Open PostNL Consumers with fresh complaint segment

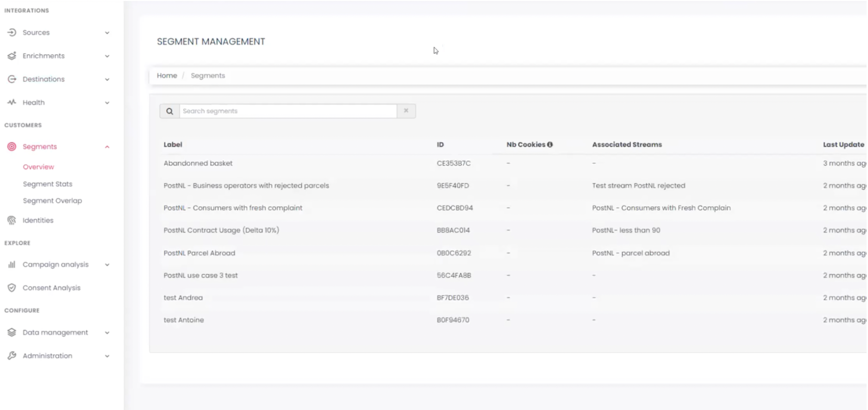(x=233, y=208)
